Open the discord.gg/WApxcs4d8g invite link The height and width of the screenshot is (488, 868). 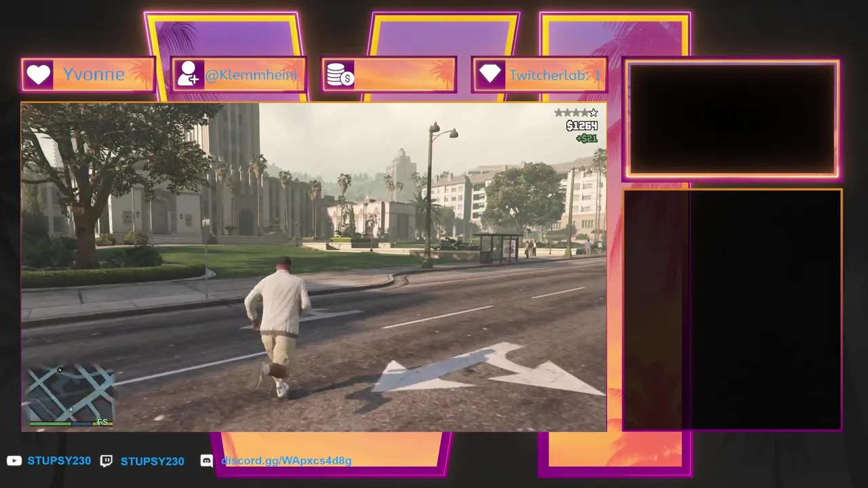pyautogui.click(x=286, y=461)
